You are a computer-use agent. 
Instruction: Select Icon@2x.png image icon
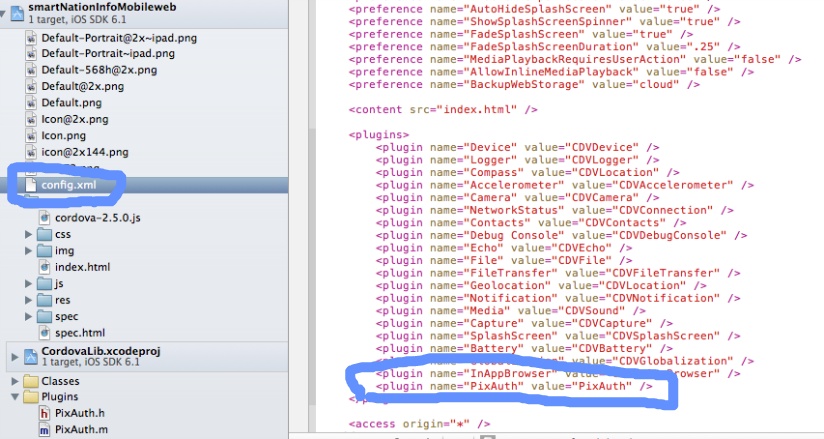[x=32, y=119]
